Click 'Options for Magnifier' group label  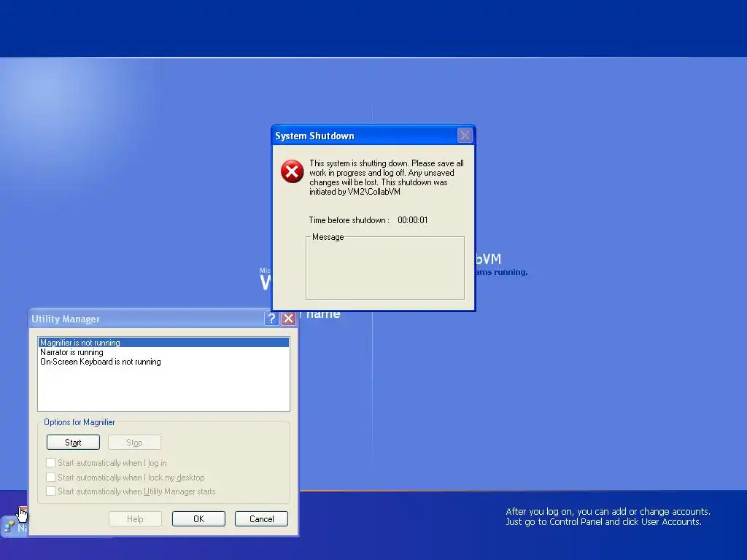79,422
